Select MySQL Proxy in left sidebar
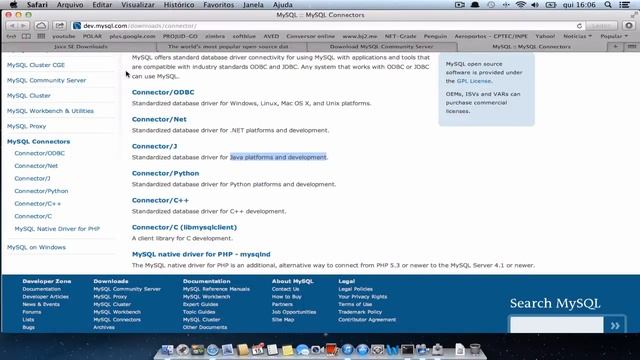The width and height of the screenshot is (640, 360). coord(27,126)
